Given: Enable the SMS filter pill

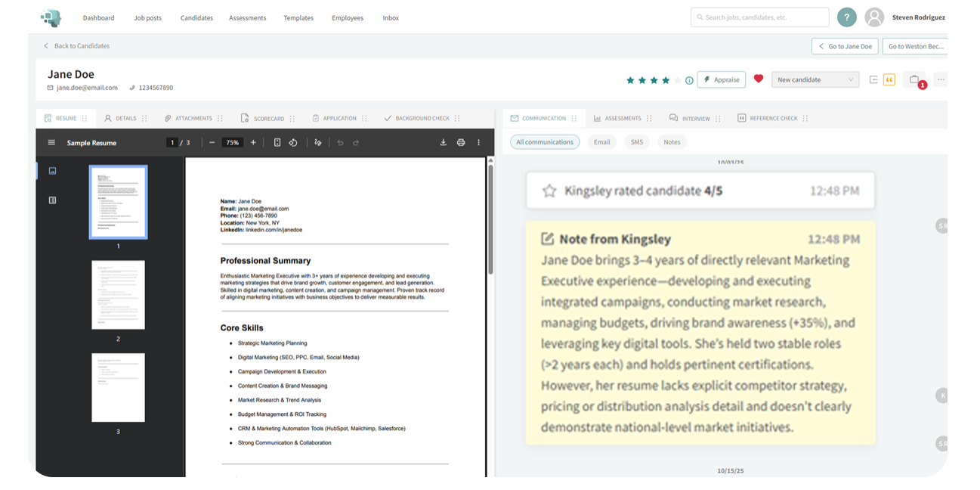Looking at the screenshot, I should [636, 141].
